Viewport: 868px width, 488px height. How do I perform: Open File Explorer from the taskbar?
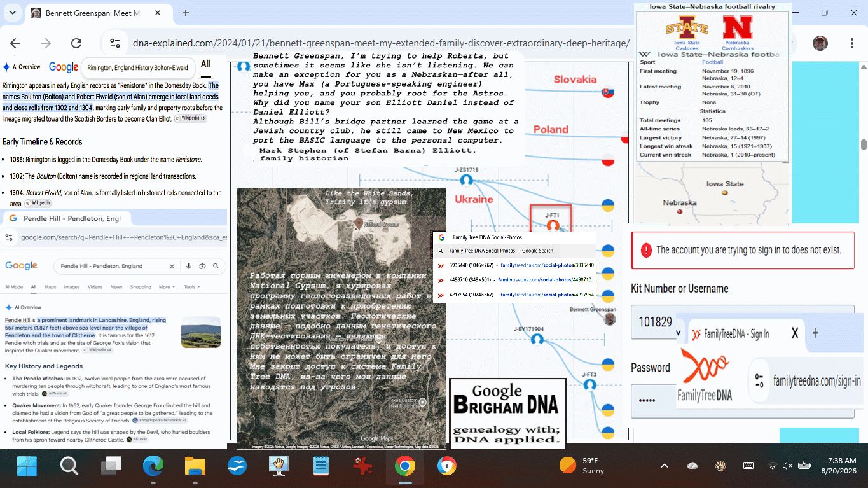[195, 466]
